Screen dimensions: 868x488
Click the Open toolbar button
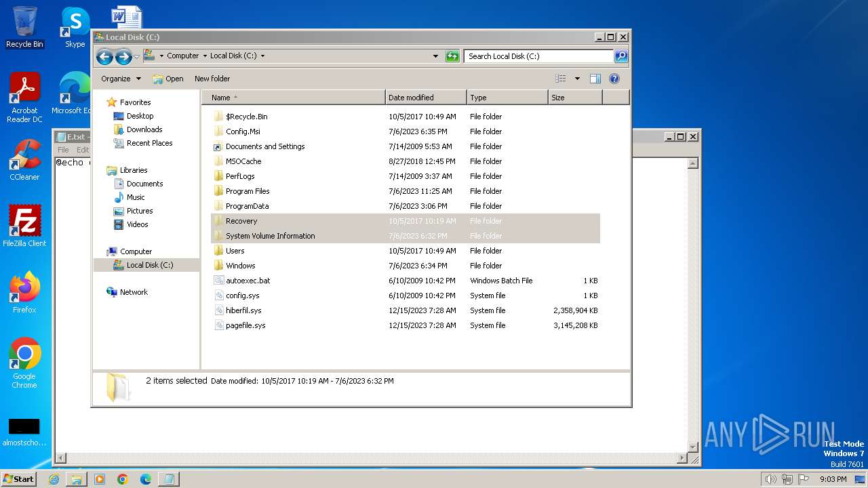[168, 79]
